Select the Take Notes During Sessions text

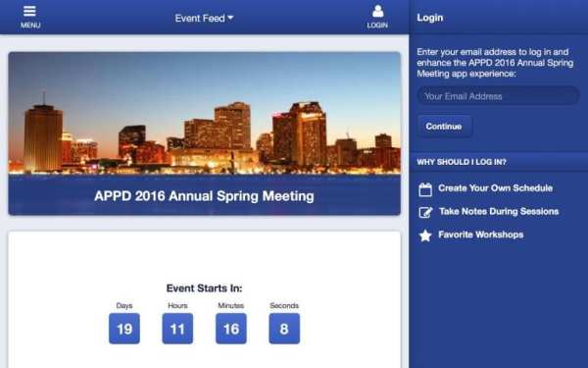click(499, 211)
